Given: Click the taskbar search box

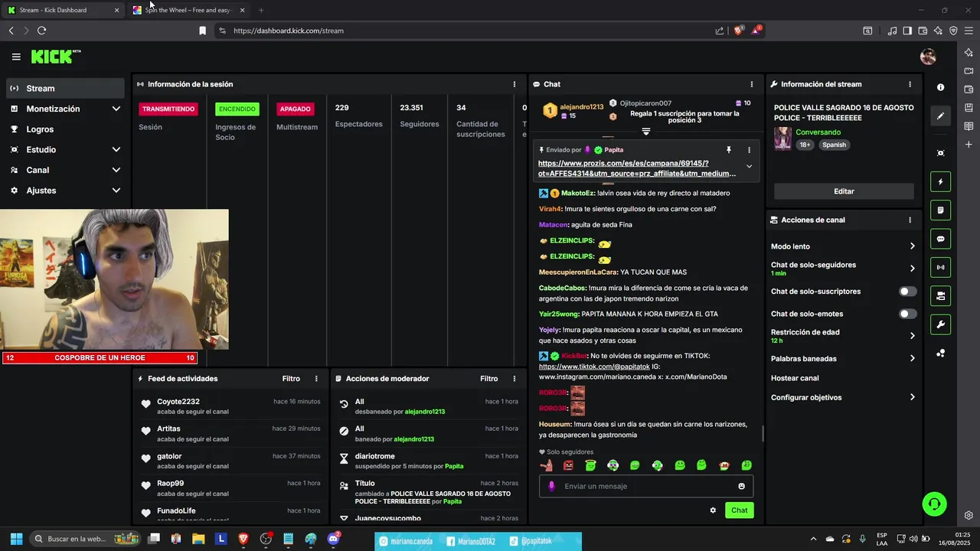Looking at the screenshot, I should [86, 539].
